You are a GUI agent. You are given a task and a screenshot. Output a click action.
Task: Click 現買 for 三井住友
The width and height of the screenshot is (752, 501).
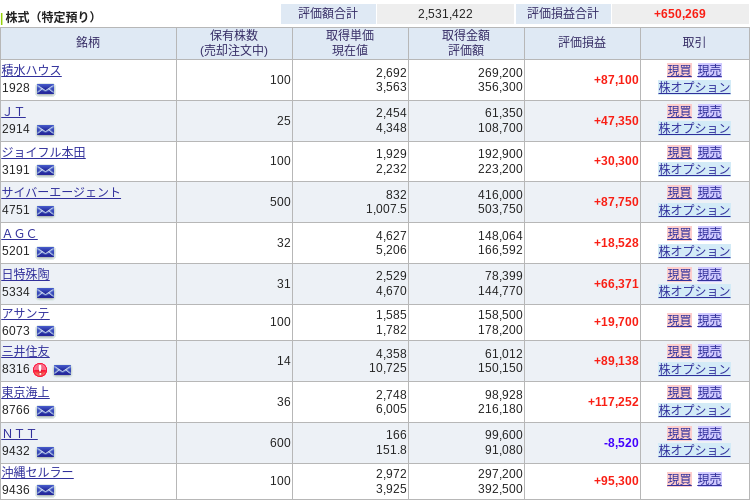click(680, 352)
